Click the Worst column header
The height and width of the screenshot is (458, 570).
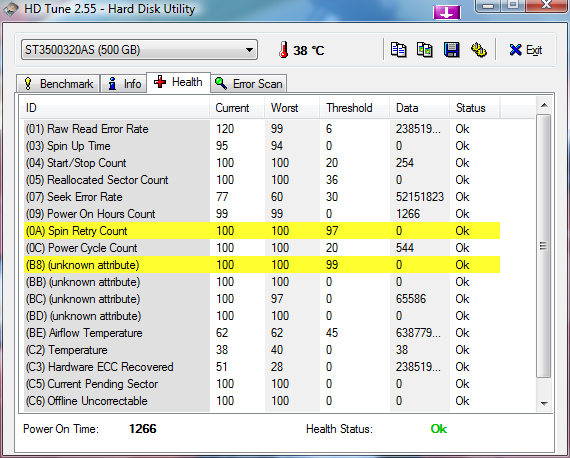292,108
